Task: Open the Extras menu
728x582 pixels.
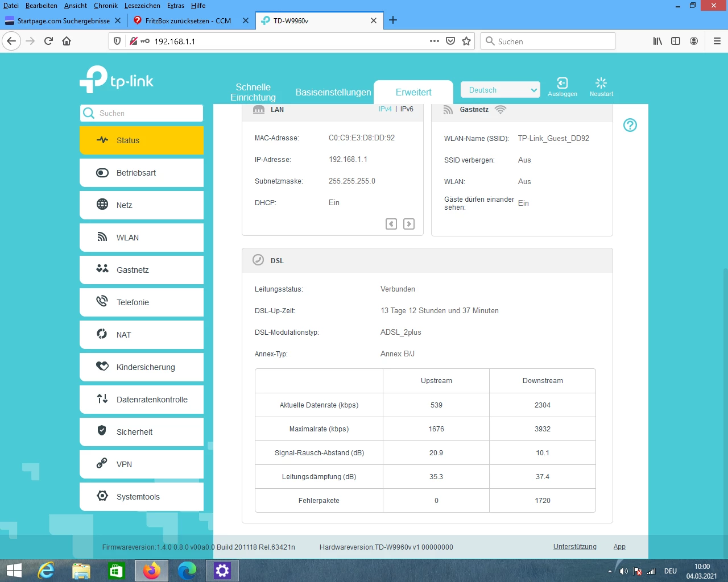Action: pos(176,6)
